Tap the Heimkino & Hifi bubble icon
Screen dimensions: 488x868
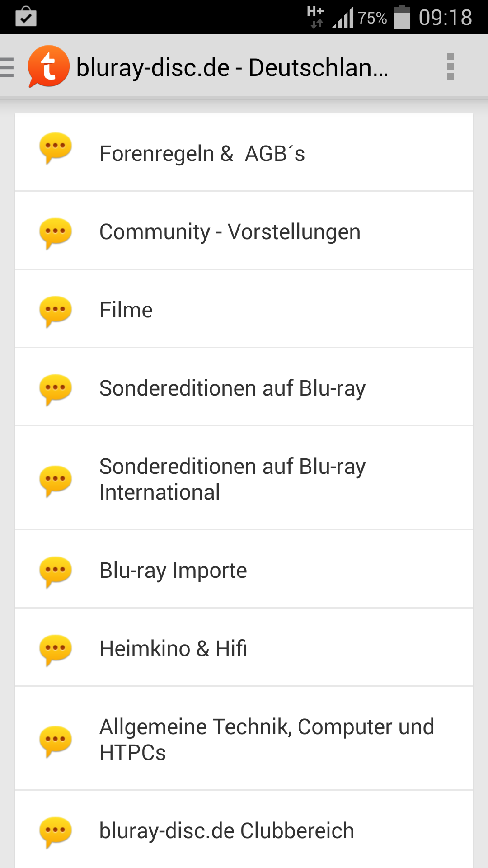click(56, 649)
